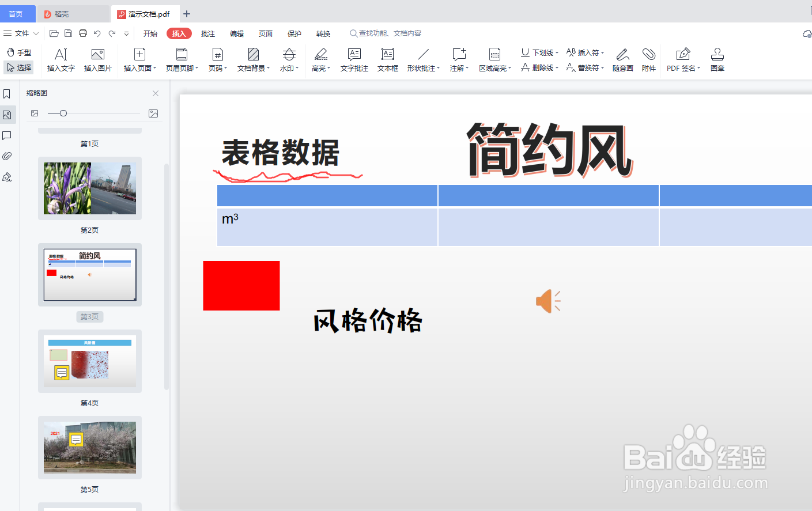The height and width of the screenshot is (511, 812).
Task: Click Insert Picture (插入图片)
Action: tap(98, 60)
